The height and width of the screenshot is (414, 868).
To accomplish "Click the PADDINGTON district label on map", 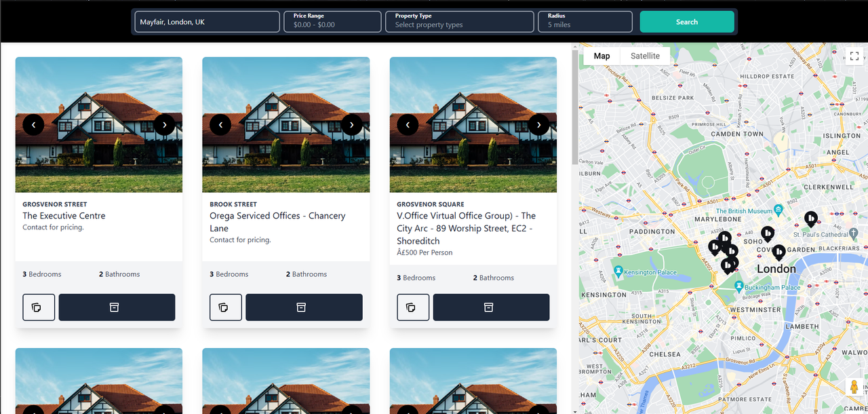I will [x=652, y=231].
